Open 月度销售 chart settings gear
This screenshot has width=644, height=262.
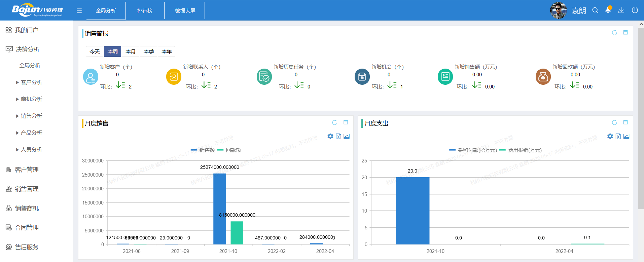click(x=330, y=136)
